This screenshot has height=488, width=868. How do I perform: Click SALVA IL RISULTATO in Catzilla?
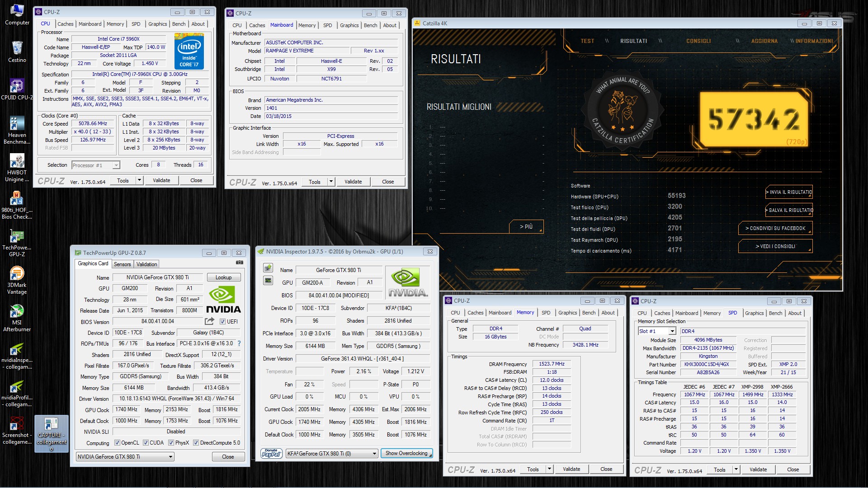(x=789, y=210)
